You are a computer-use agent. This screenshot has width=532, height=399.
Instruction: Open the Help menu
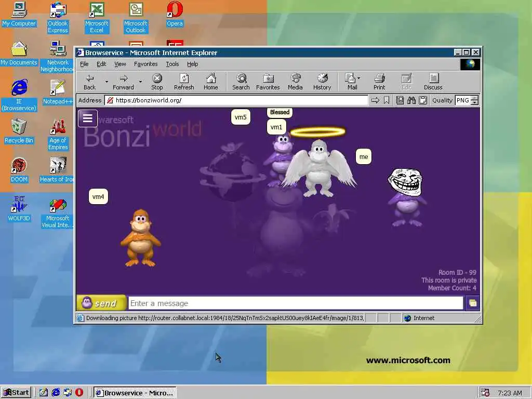192,64
